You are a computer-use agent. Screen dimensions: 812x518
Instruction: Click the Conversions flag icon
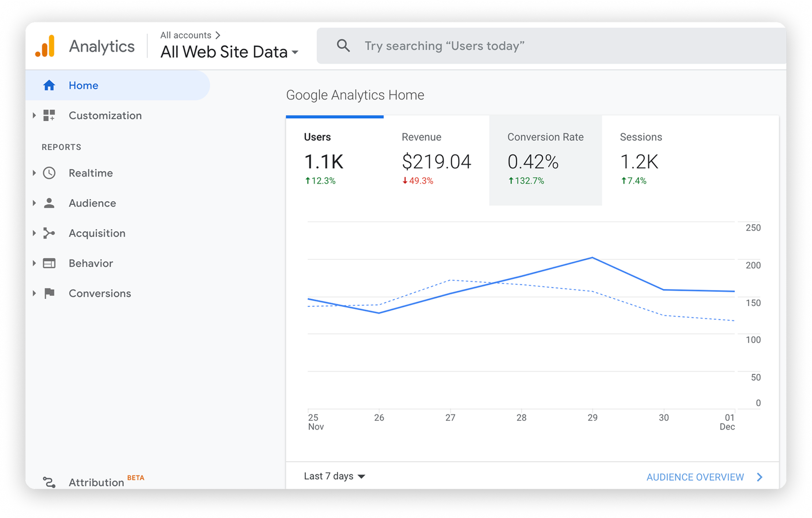(x=49, y=293)
